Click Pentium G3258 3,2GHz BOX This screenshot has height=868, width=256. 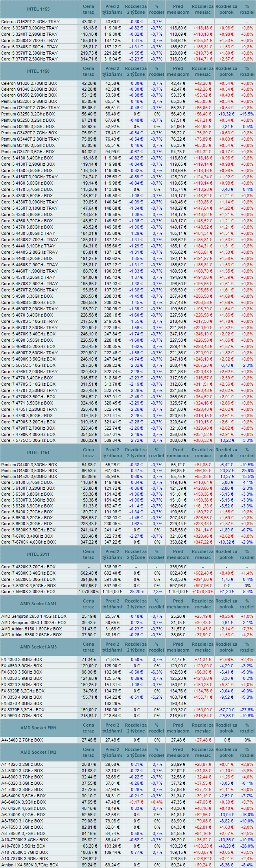click(28, 120)
